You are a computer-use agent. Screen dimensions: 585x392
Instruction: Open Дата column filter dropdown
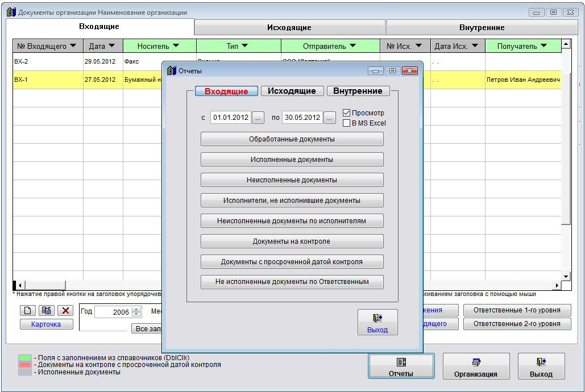click(111, 45)
